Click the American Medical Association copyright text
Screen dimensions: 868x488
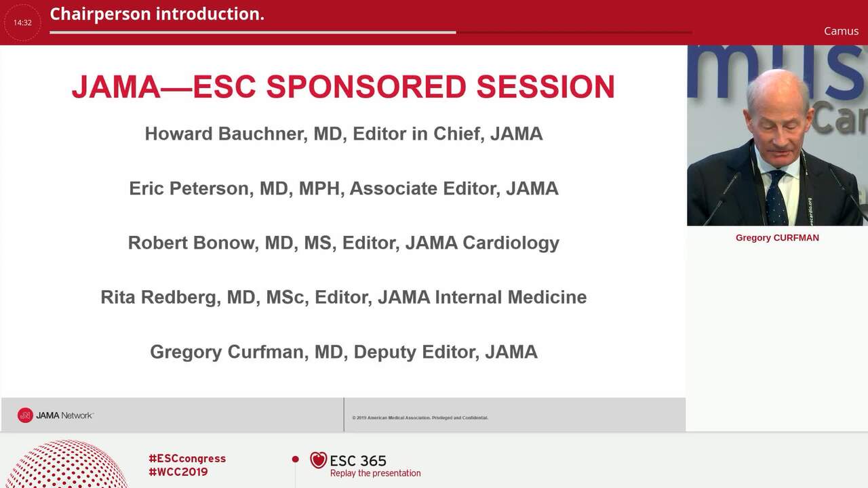(x=420, y=418)
